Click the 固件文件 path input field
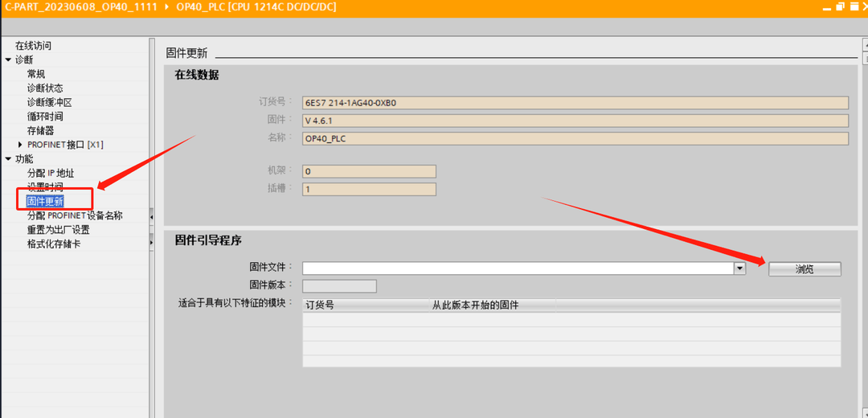The image size is (868, 418). [518, 268]
